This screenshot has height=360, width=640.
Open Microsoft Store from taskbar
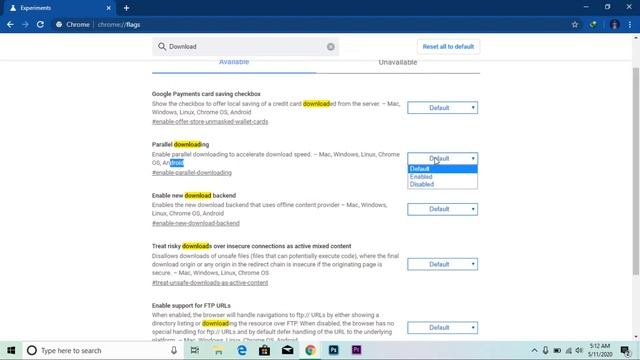pyautogui.click(x=264, y=350)
